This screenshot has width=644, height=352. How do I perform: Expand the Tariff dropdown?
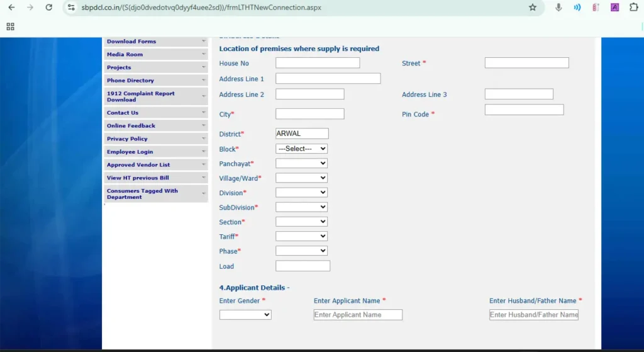click(x=302, y=236)
